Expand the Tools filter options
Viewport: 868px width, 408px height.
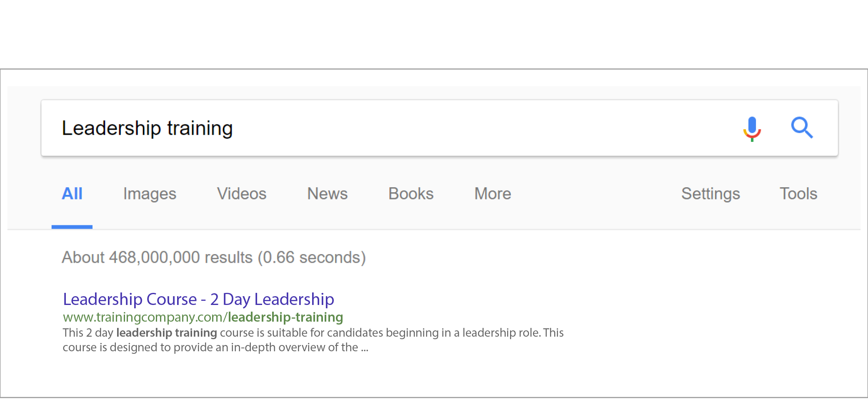798,194
